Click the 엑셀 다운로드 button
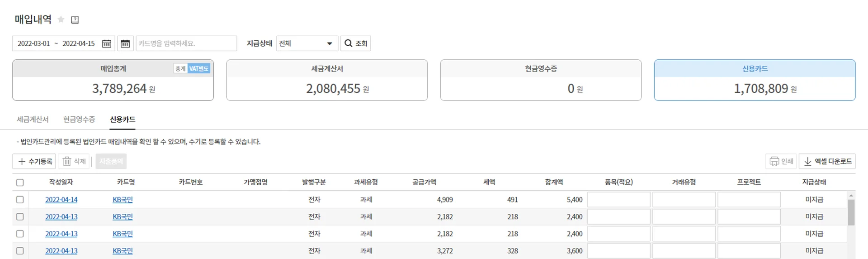The image size is (868, 259). click(x=827, y=161)
